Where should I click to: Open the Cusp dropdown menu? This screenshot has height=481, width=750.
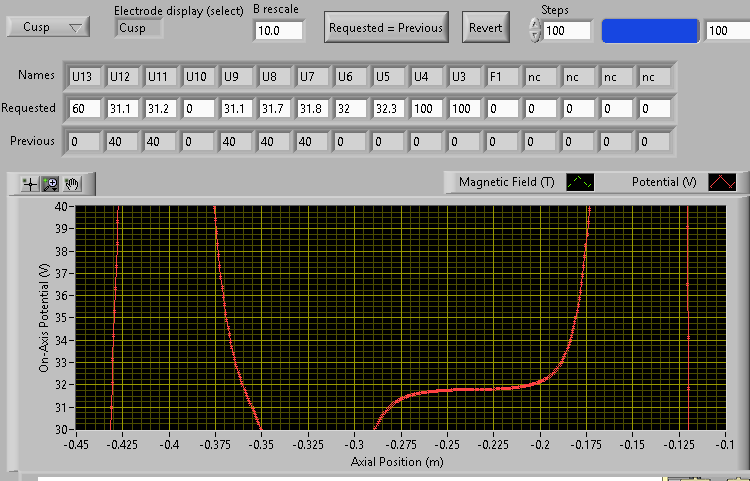[x=50, y=27]
